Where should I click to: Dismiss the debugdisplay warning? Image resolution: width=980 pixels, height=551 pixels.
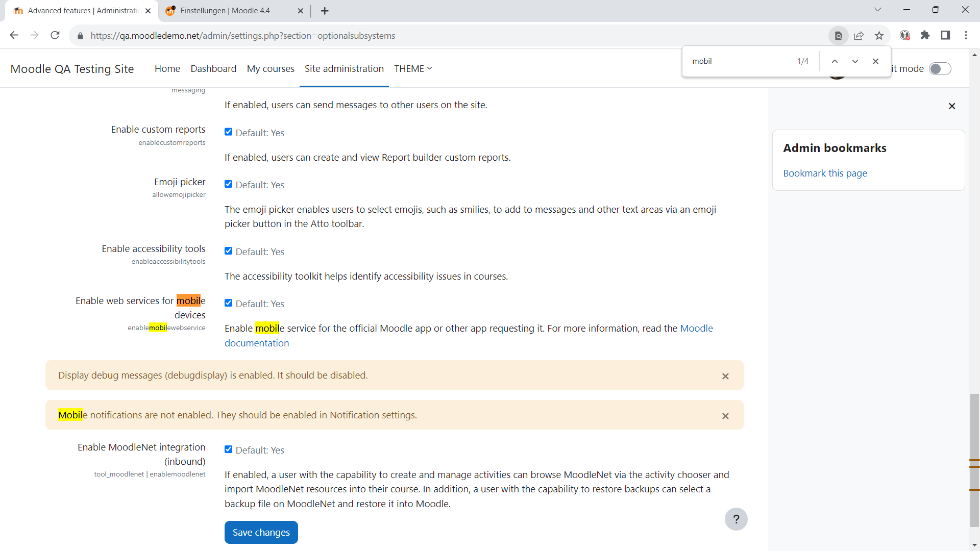[x=725, y=376]
